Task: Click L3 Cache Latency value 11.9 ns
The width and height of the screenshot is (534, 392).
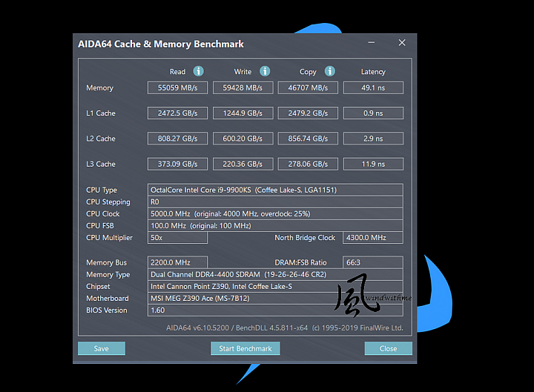Action: point(373,164)
